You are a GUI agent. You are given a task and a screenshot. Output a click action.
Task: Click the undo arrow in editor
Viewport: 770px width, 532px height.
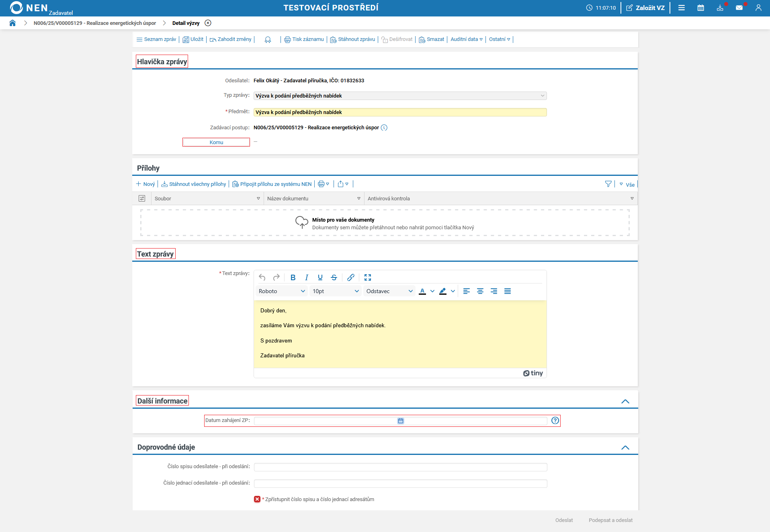pyautogui.click(x=262, y=277)
